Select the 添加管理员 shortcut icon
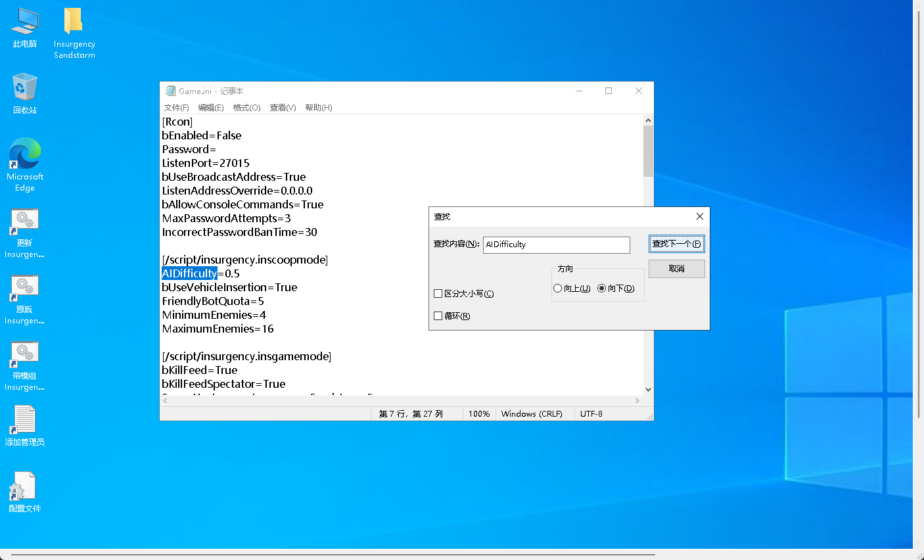 click(25, 426)
